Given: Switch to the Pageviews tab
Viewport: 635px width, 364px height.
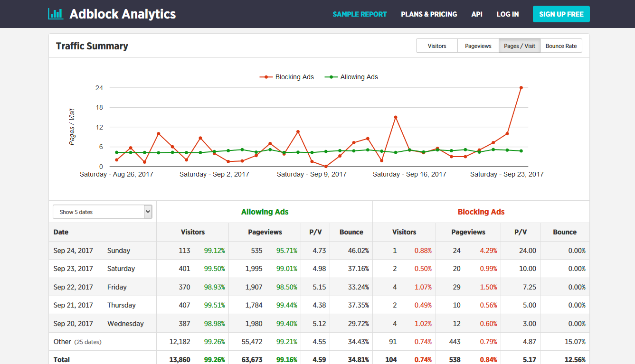Looking at the screenshot, I should 478,46.
